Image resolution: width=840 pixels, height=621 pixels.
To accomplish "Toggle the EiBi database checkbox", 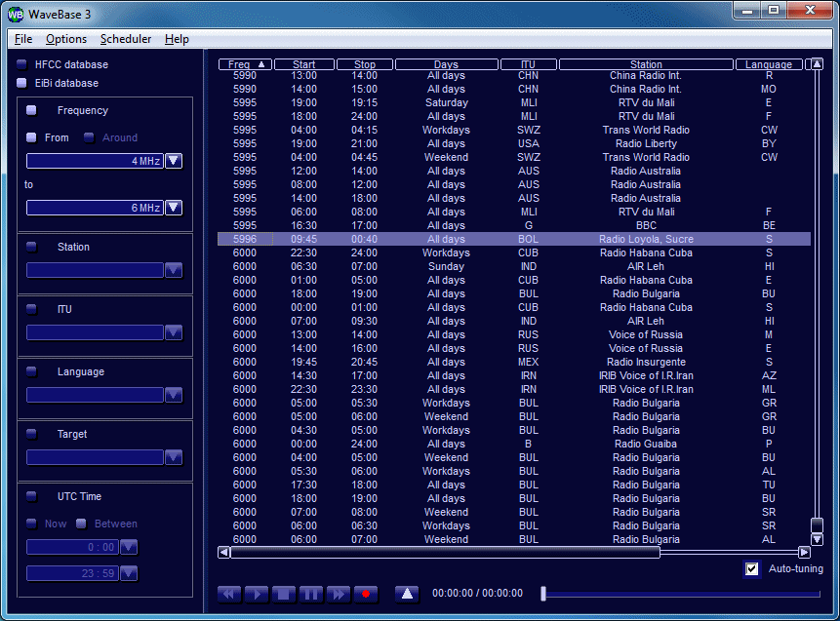I will pyautogui.click(x=21, y=83).
